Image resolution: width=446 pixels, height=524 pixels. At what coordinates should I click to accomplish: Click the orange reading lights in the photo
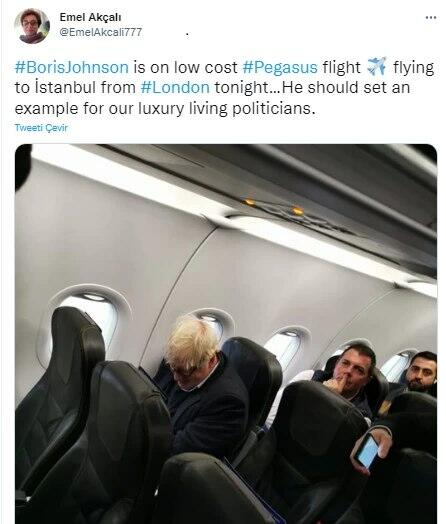(x=274, y=207)
